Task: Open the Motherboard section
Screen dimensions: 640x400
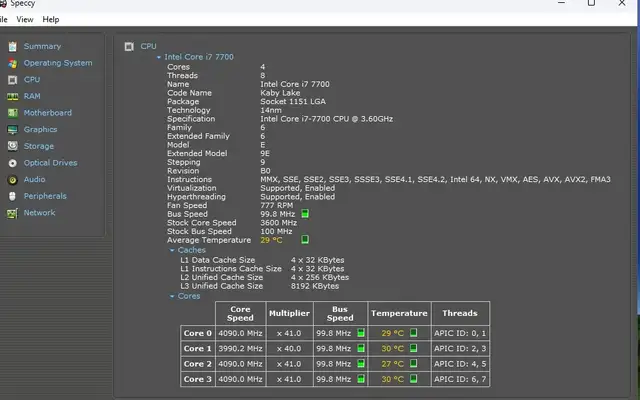Action: coord(47,113)
